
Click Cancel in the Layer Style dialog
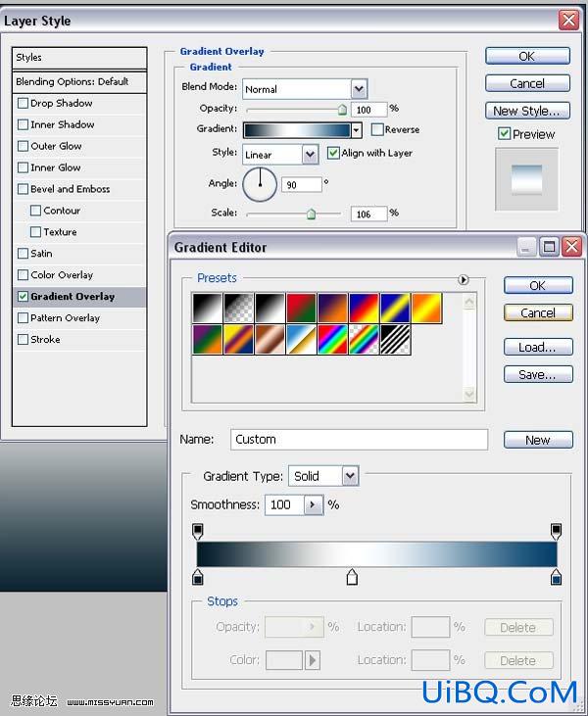[527, 83]
